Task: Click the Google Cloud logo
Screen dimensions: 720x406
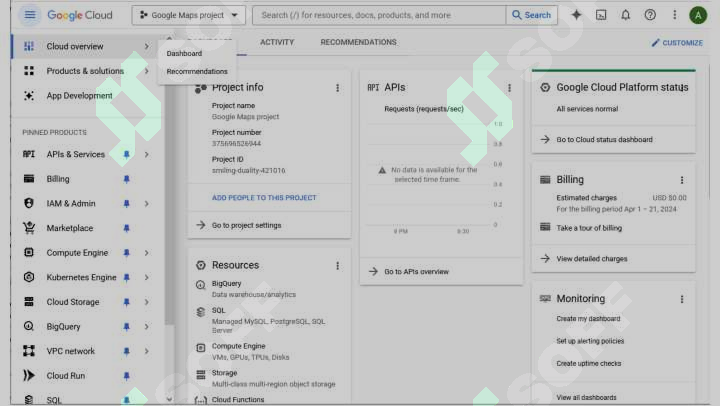Action: pos(80,15)
